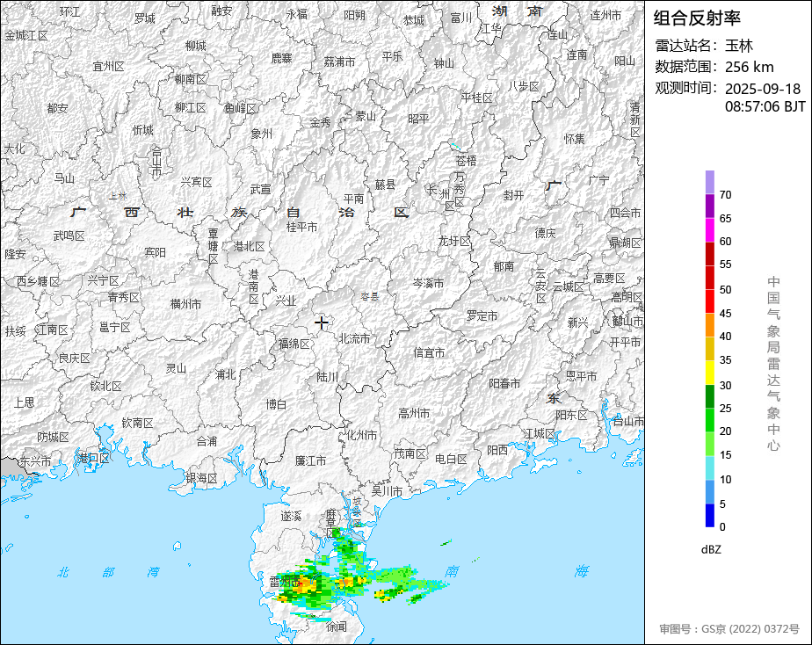Click the 徐闻 label at bottom
812x645 pixels.
[x=337, y=627]
